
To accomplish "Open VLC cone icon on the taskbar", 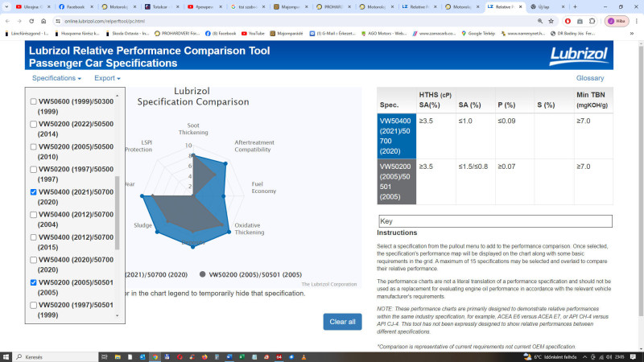I will [304, 357].
